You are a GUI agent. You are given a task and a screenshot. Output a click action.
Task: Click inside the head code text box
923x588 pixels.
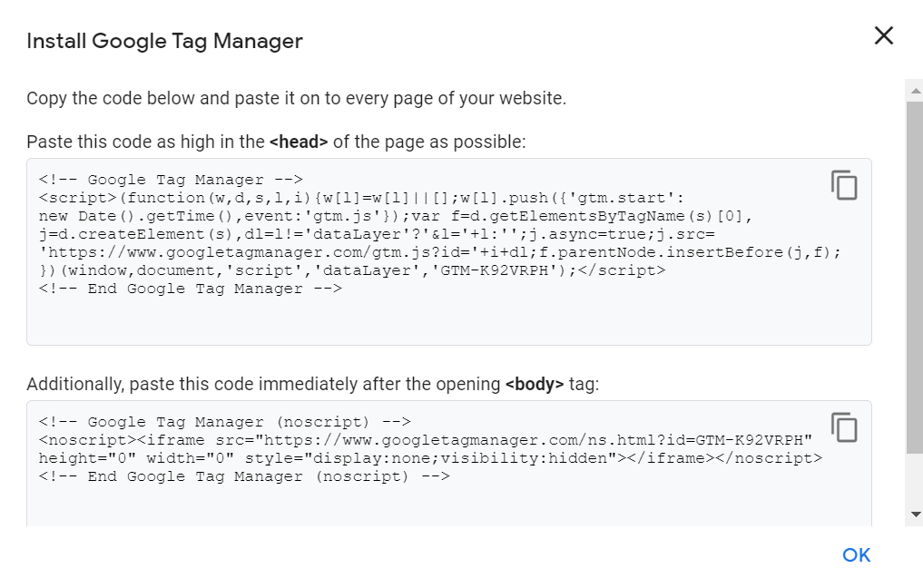pos(448,252)
